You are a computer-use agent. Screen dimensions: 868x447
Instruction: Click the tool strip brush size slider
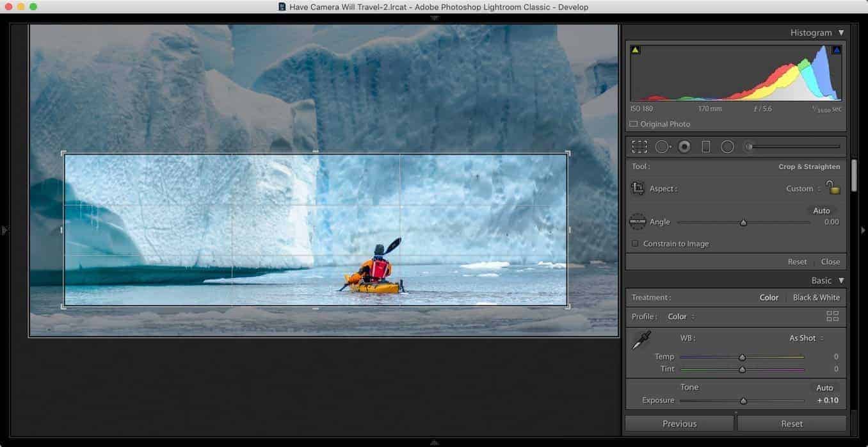coord(793,147)
